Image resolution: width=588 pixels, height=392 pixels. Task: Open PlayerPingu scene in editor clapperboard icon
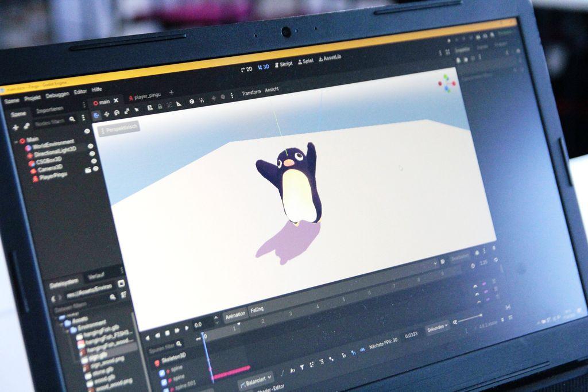click(x=88, y=170)
